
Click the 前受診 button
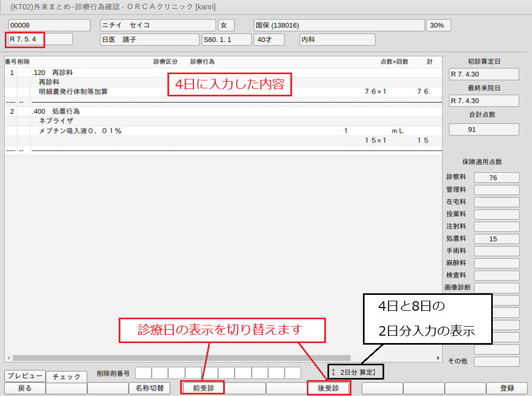click(x=202, y=388)
